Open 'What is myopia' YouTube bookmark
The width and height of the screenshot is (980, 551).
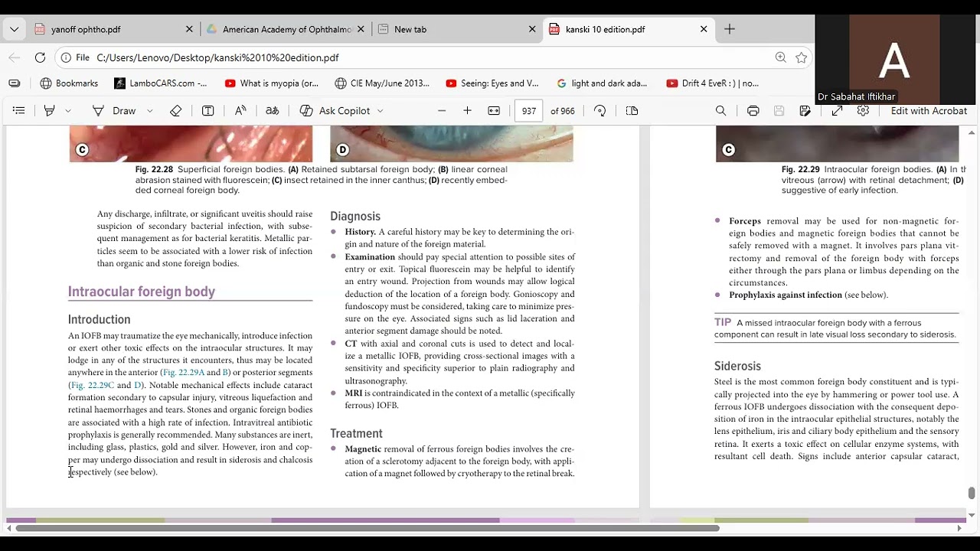tap(272, 83)
